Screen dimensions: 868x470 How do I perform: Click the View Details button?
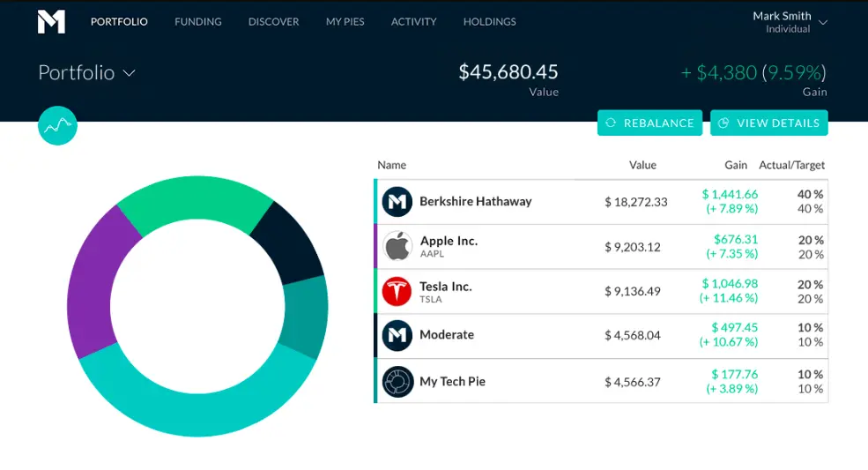coord(769,123)
